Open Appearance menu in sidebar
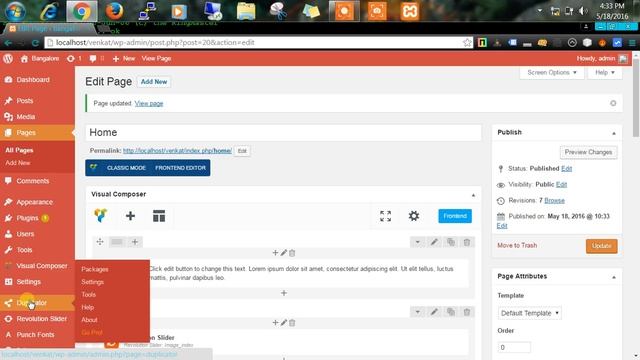 tap(34, 202)
